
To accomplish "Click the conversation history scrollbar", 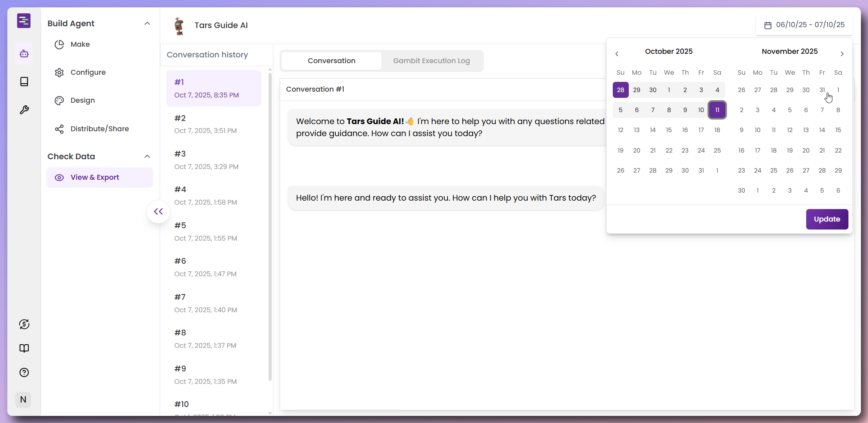I will point(270,227).
